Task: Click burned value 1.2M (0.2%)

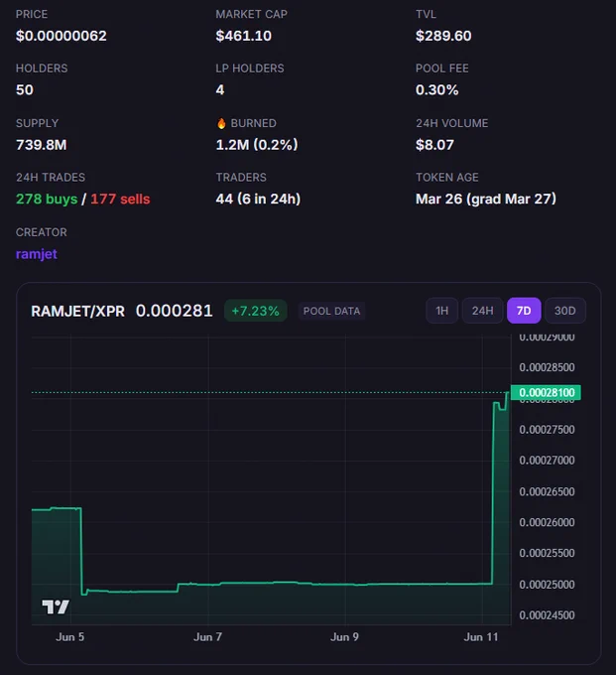Action: pyautogui.click(x=257, y=145)
